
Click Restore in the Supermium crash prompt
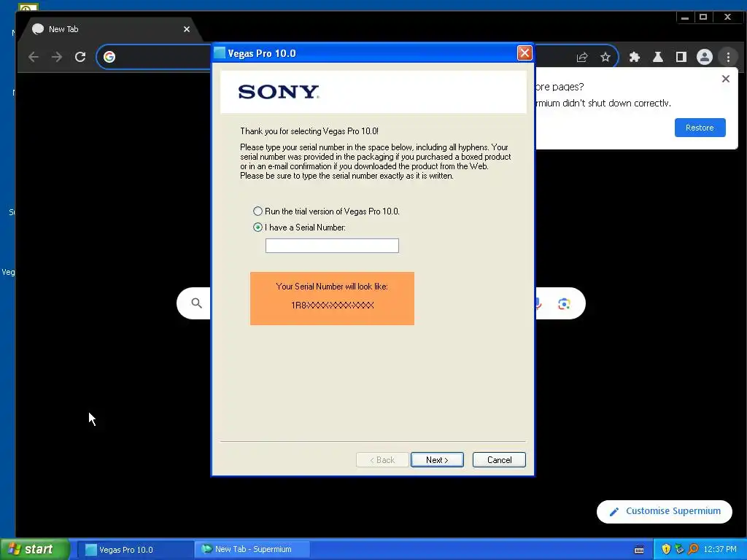pos(700,128)
